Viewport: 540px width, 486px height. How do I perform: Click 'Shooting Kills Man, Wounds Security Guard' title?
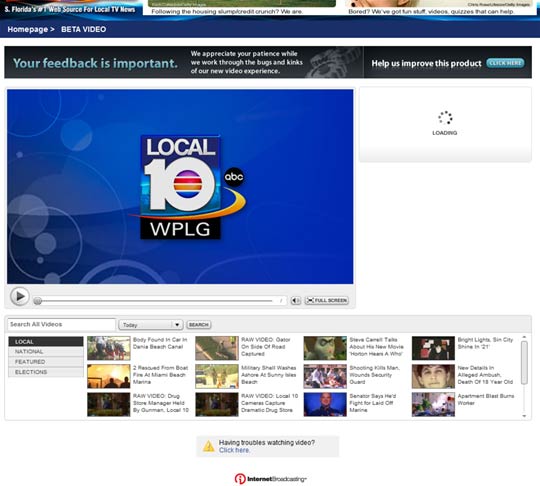[375, 375]
